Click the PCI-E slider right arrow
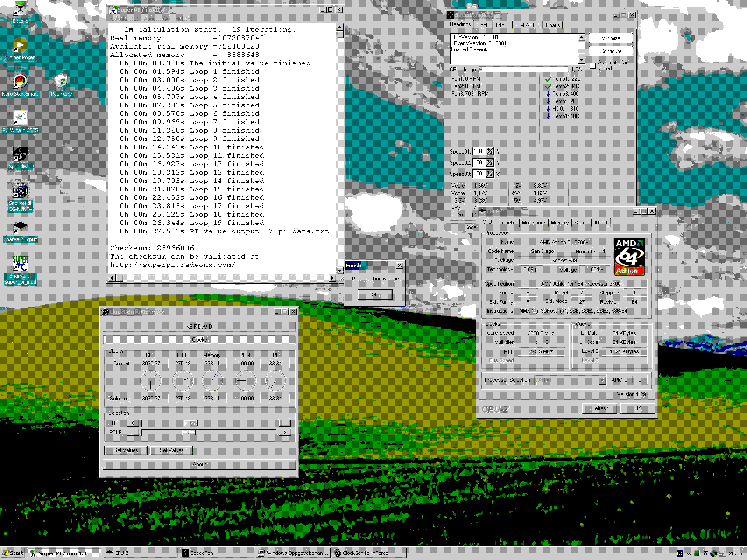747x560 pixels. (285, 433)
